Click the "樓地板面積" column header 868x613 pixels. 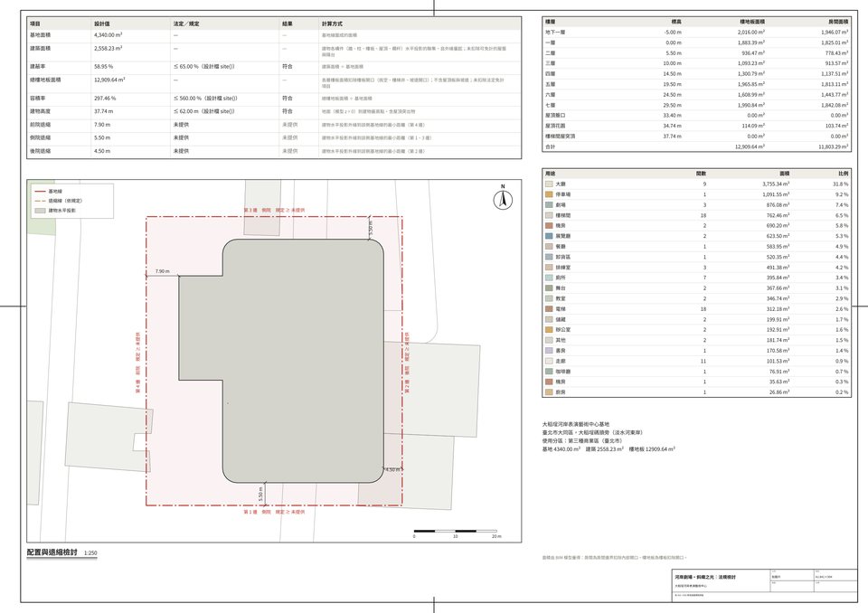[x=752, y=22]
